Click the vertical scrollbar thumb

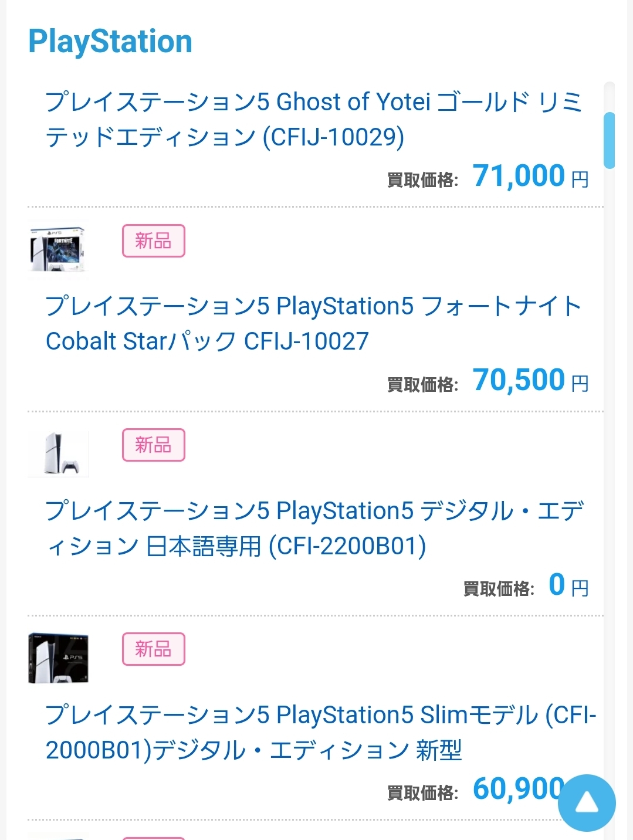(610, 140)
